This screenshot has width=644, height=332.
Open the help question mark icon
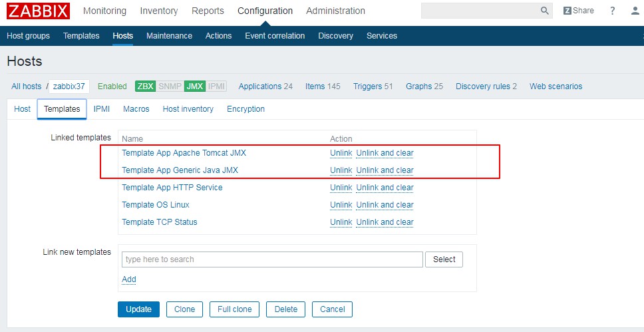[612, 11]
